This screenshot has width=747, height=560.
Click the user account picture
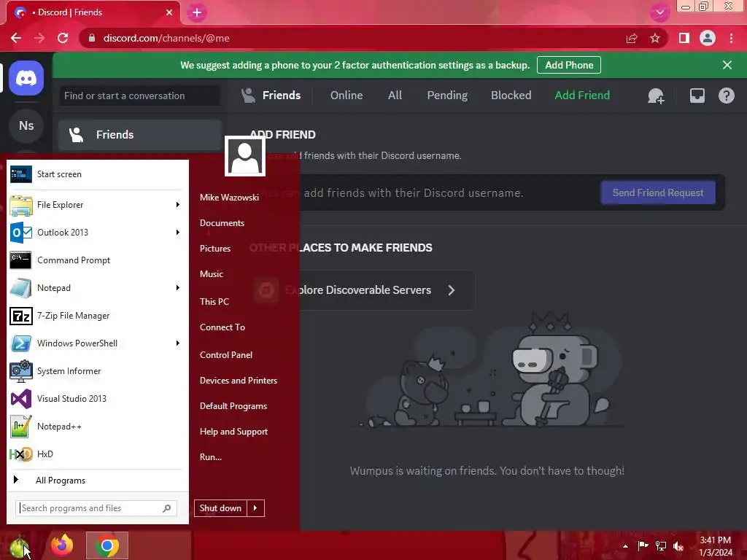pyautogui.click(x=245, y=156)
